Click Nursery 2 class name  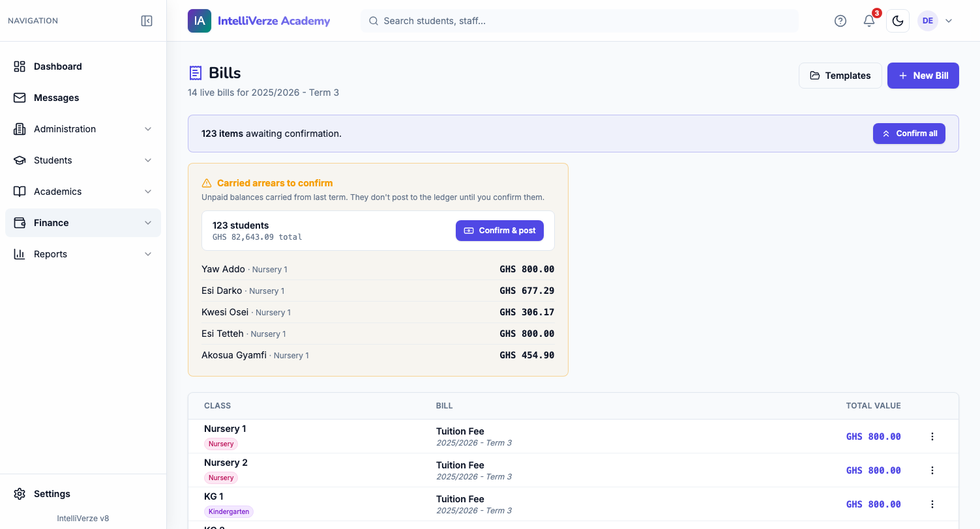click(226, 463)
